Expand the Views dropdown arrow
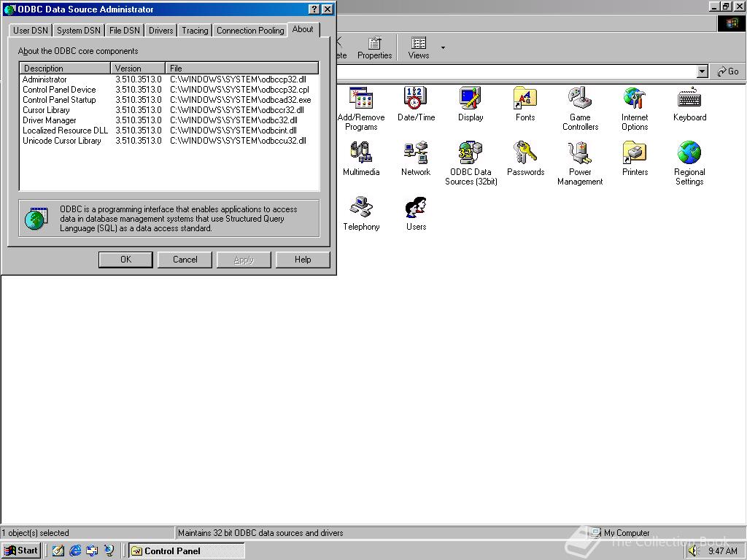The height and width of the screenshot is (560, 747). (x=443, y=47)
